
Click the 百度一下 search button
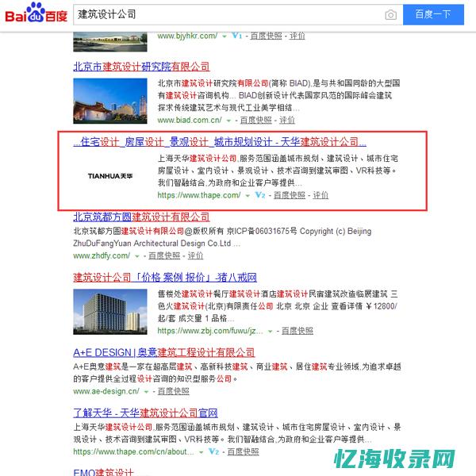click(x=433, y=14)
